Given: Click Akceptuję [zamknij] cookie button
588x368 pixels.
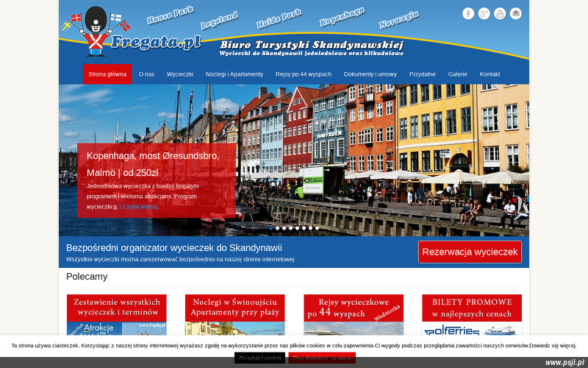Looking at the screenshot, I should pyautogui.click(x=260, y=358).
